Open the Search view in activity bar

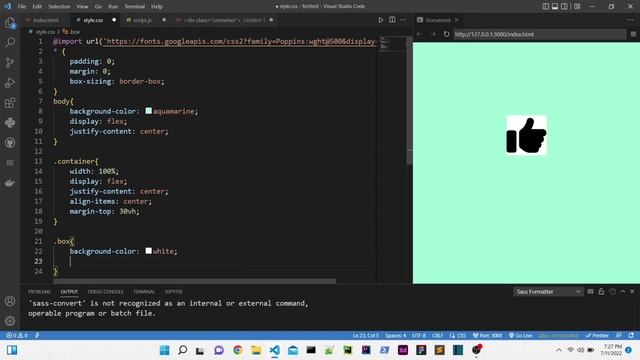10,42
